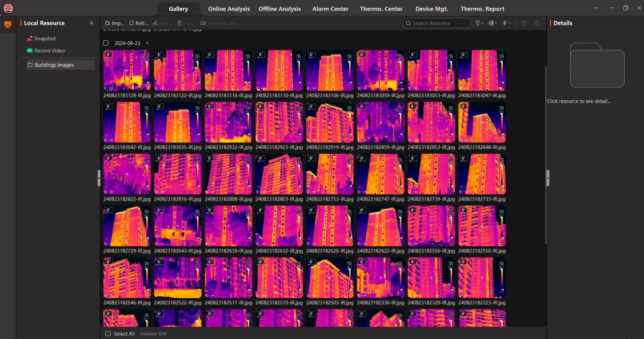Select thumbnail 240823182522-IR.jpg
The height and width of the screenshot is (339, 644).
click(178, 278)
